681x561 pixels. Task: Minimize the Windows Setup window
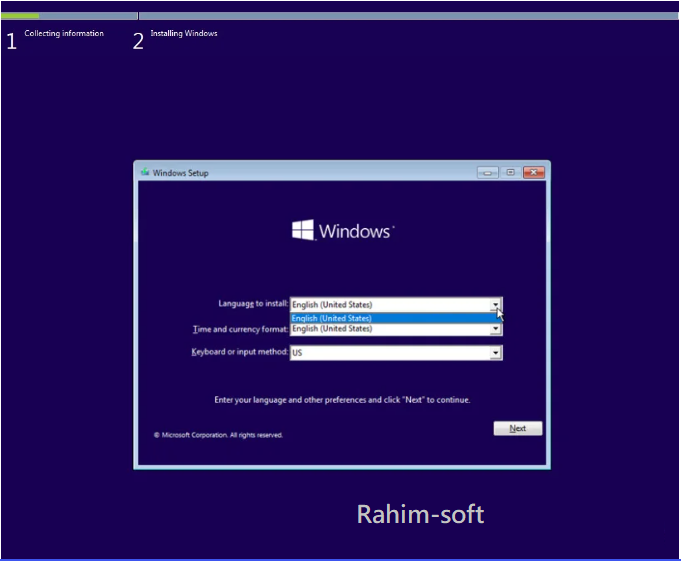[x=487, y=172]
